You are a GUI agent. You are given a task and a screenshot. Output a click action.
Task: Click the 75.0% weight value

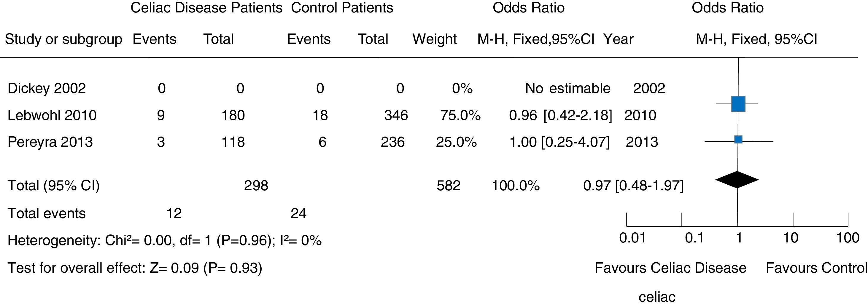pyautogui.click(x=460, y=116)
